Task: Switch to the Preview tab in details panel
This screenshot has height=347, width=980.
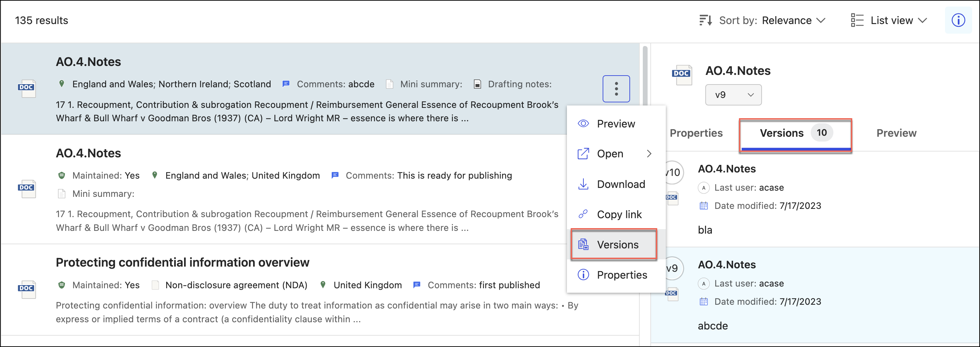Action: [x=896, y=133]
